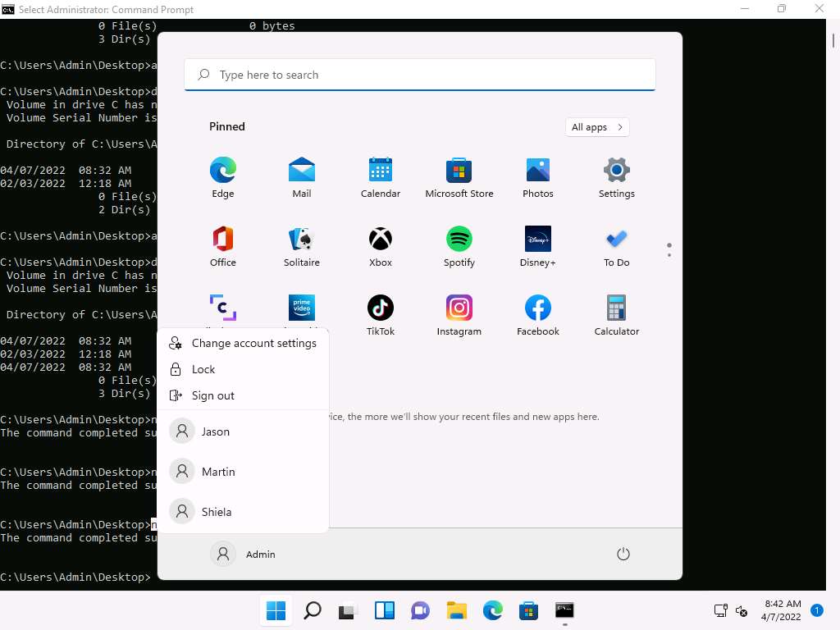
Task: Switch to user Shiela
Action: point(217,512)
